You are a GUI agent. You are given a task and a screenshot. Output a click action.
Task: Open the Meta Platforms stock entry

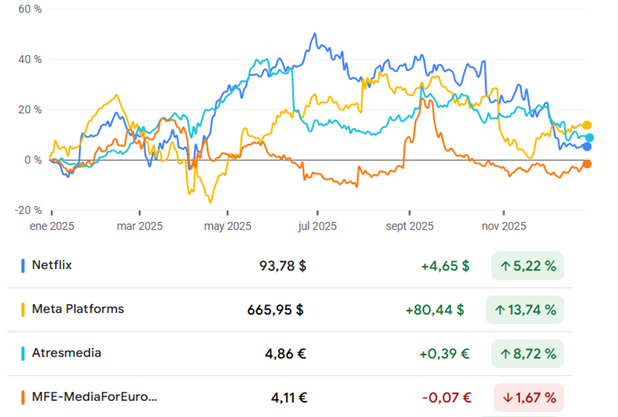80,309
